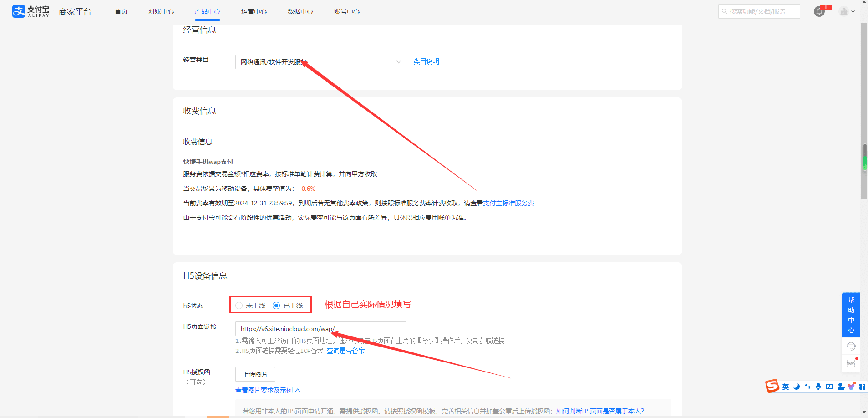Click the Sogou input method logo
Image resolution: width=868 pixels, height=418 pixels.
[772, 386]
